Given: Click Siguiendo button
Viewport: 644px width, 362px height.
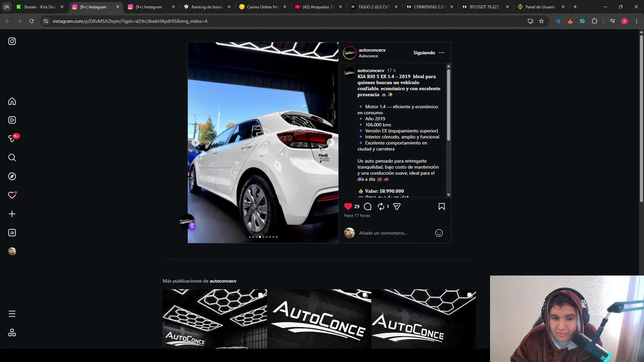Looking at the screenshot, I should coord(424,53).
